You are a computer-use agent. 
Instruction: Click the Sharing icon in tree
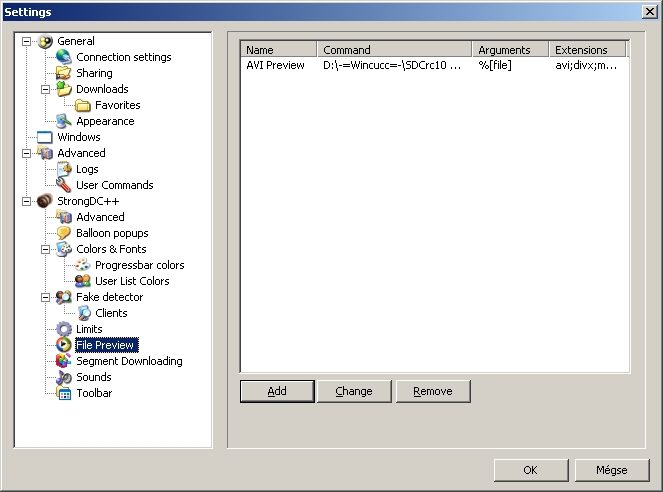click(x=64, y=73)
